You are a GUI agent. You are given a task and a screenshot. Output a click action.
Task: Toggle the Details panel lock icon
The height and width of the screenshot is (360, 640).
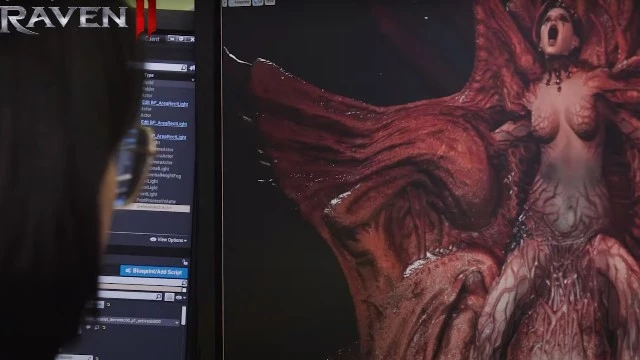click(x=185, y=262)
